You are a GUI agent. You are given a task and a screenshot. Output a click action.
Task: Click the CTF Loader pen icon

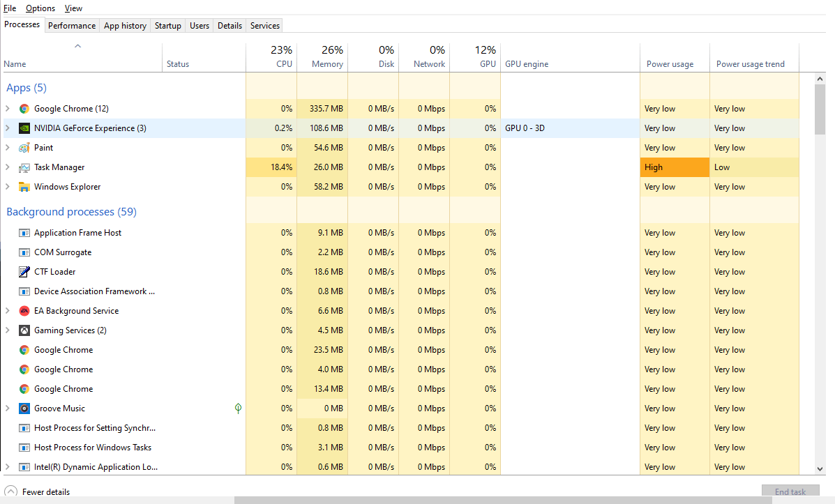pyautogui.click(x=24, y=272)
